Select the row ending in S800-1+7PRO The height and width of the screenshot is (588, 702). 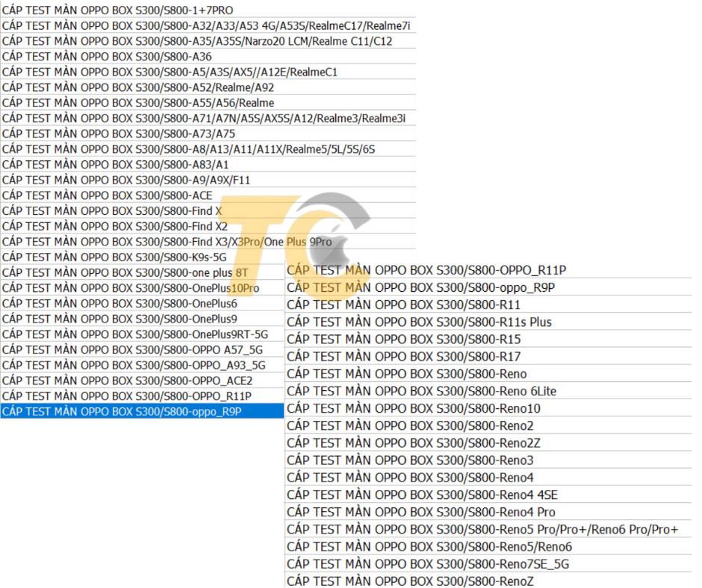[208, 10]
